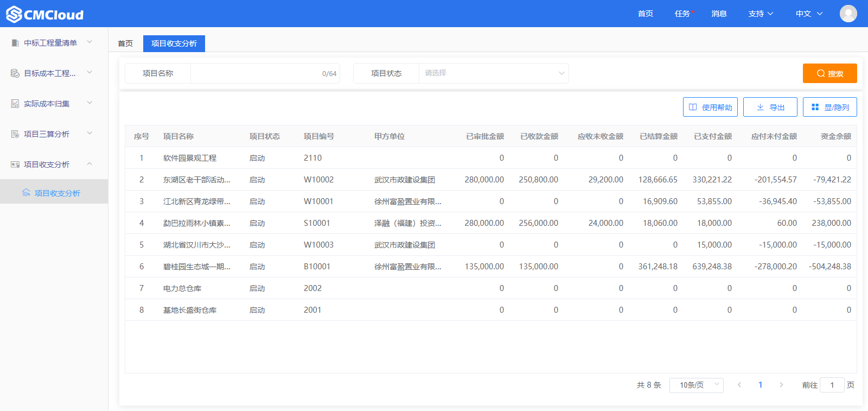
Task: Click project number B10001
Action: (317, 267)
